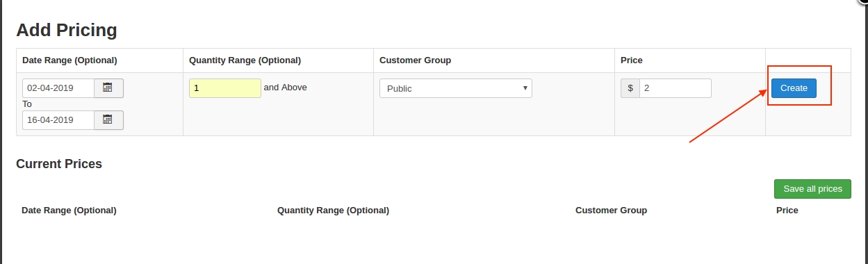Click the dollar sign beside the price field

pos(630,88)
